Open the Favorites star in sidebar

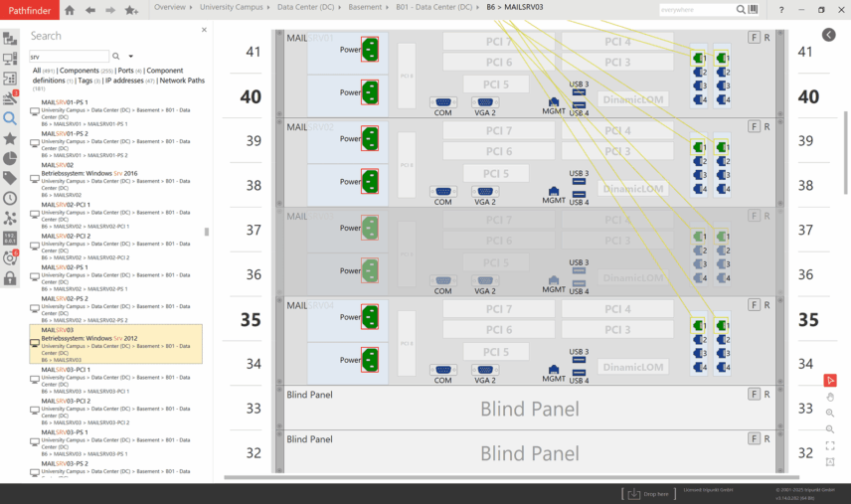[10, 138]
